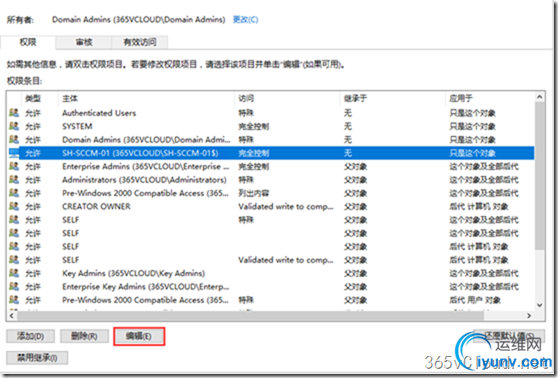Image resolution: width=558 pixels, height=378 pixels.
Task: Open the 有效访问 tab
Action: click(140, 42)
